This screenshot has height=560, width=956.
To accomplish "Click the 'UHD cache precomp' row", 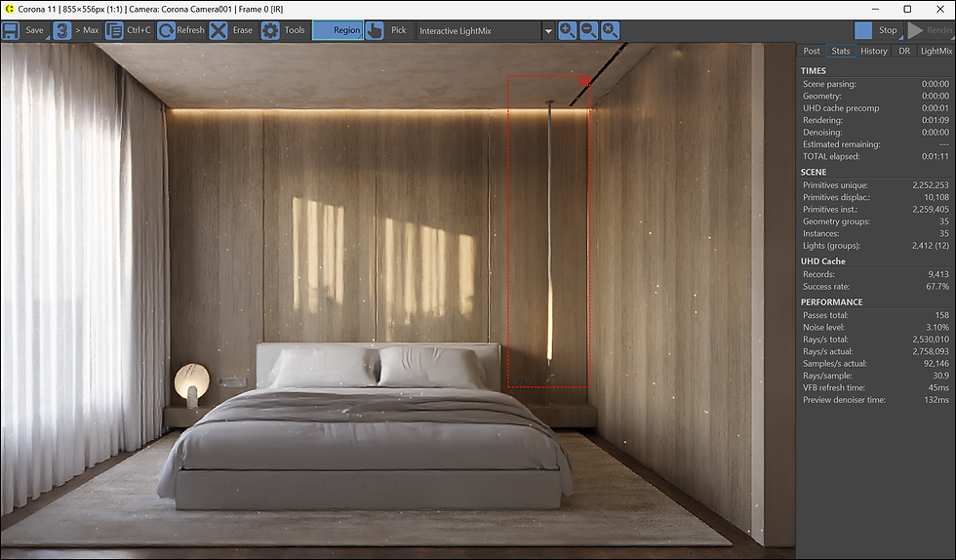I will coord(876,108).
